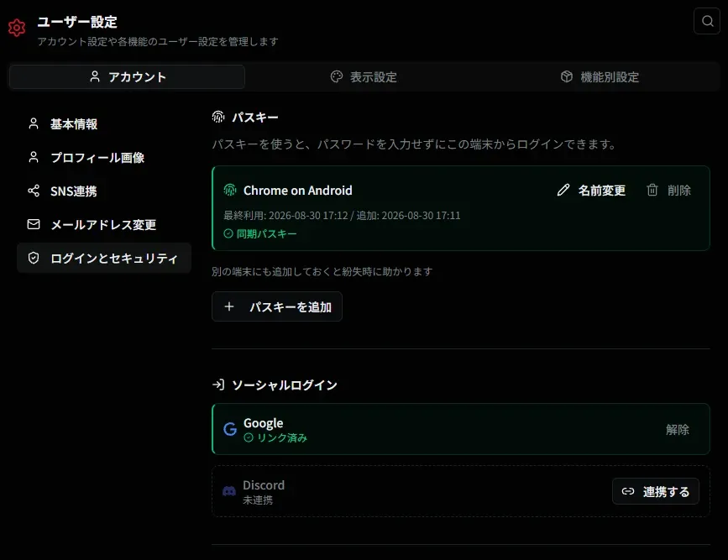
Task: Select 基本情報 in the sidebar
Action: [x=104, y=124]
